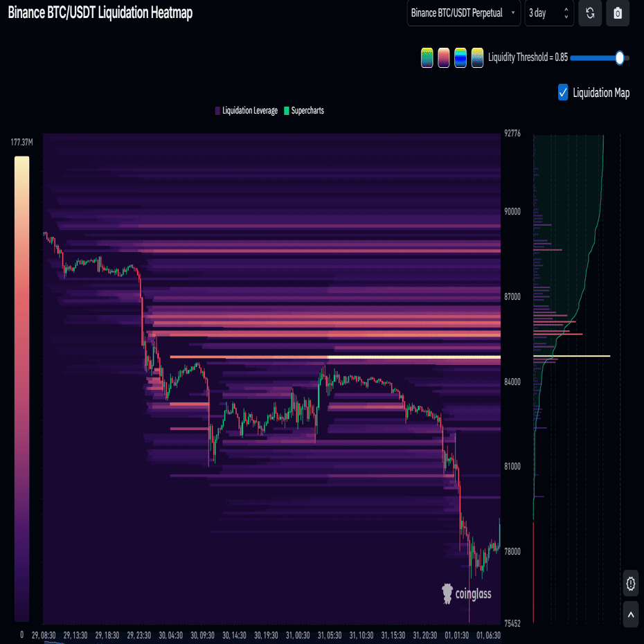This screenshot has height=644, width=644.
Task: Click the Liquidity Threshold = 0.85 label
Action: click(x=528, y=57)
